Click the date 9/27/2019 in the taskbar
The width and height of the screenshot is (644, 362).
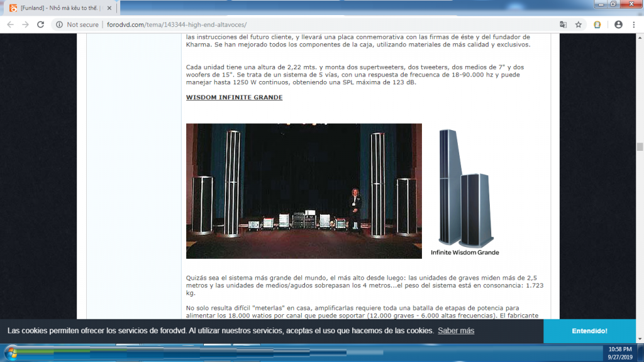tap(620, 357)
